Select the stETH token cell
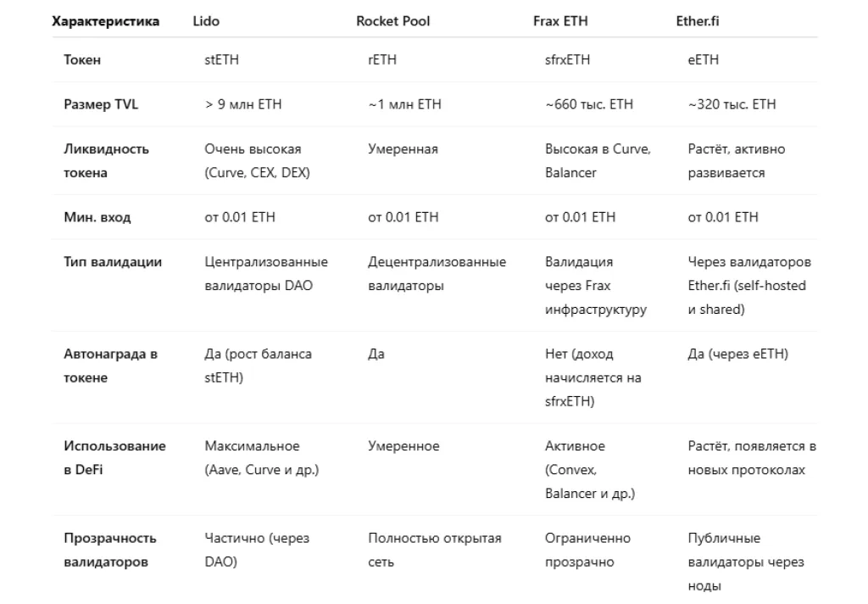 (x=221, y=60)
